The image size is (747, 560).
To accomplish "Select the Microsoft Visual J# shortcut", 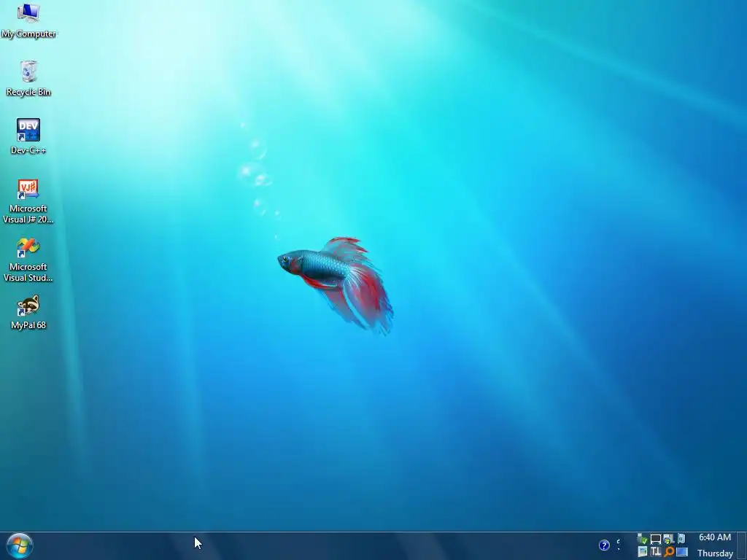I will [28, 201].
